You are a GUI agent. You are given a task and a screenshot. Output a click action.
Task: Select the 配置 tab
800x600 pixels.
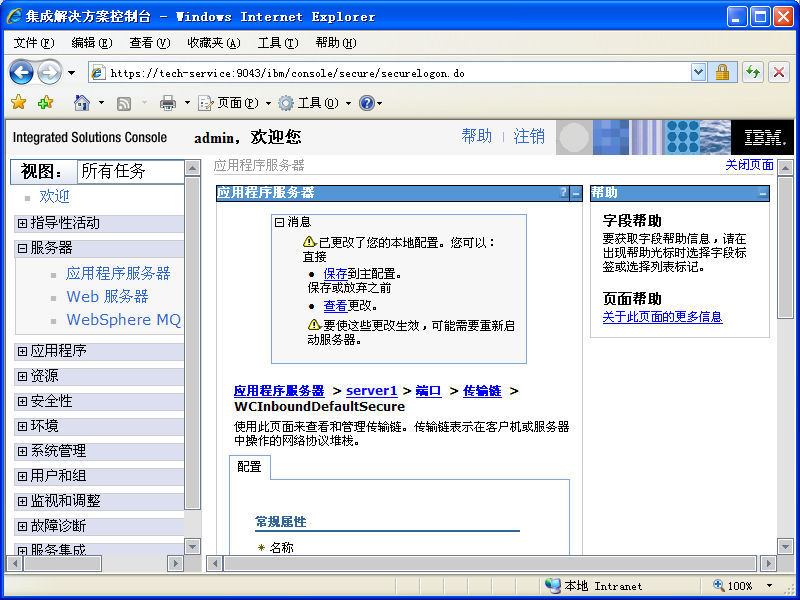click(x=249, y=467)
